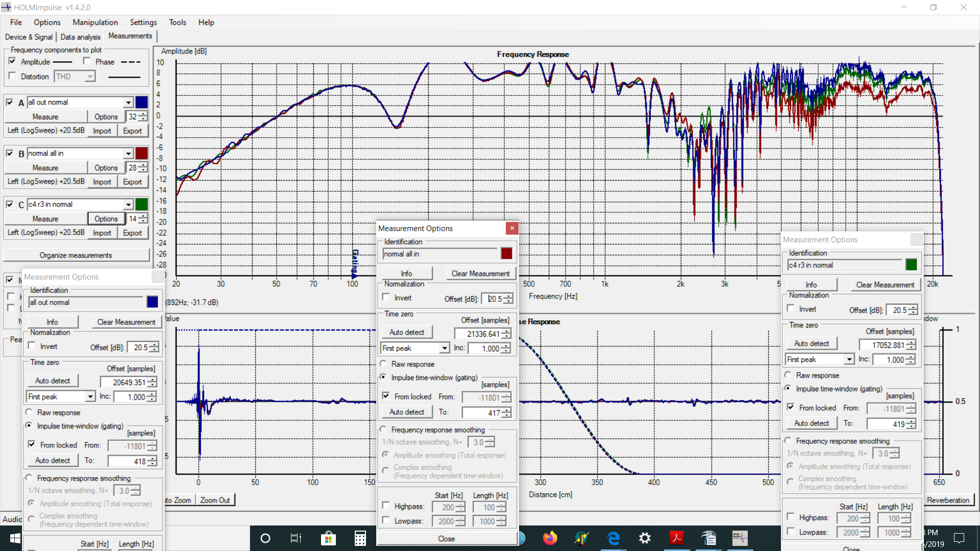Open the Manipulation menu
This screenshot has height=551, width=980.
95,22
